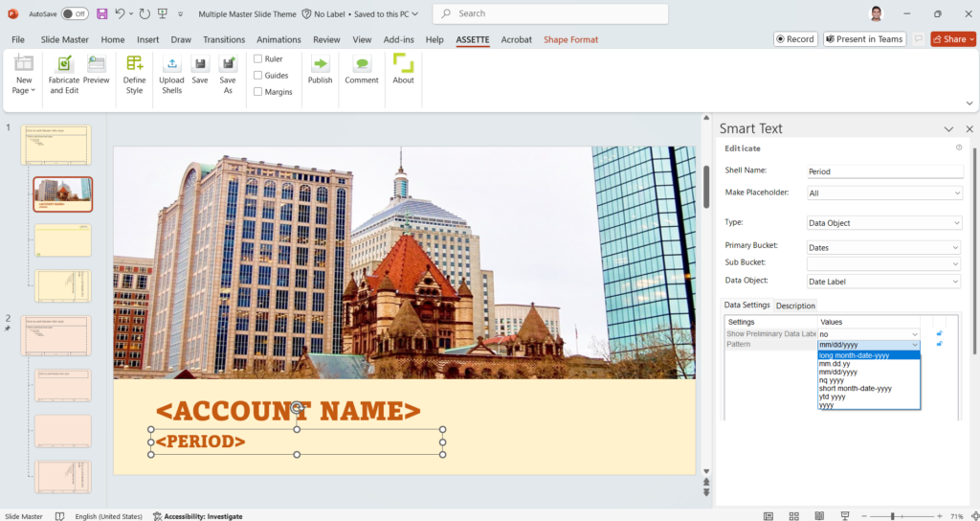This screenshot has width=980, height=521.
Task: Click the Save icon in ASSETTE ribbon
Action: 200,63
